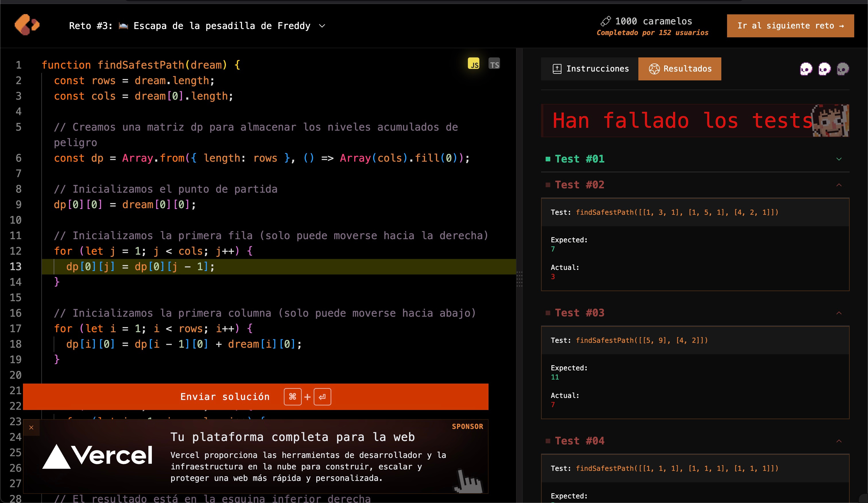Open the Instrucciones tab
This screenshot has width=868, height=503.
[590, 69]
